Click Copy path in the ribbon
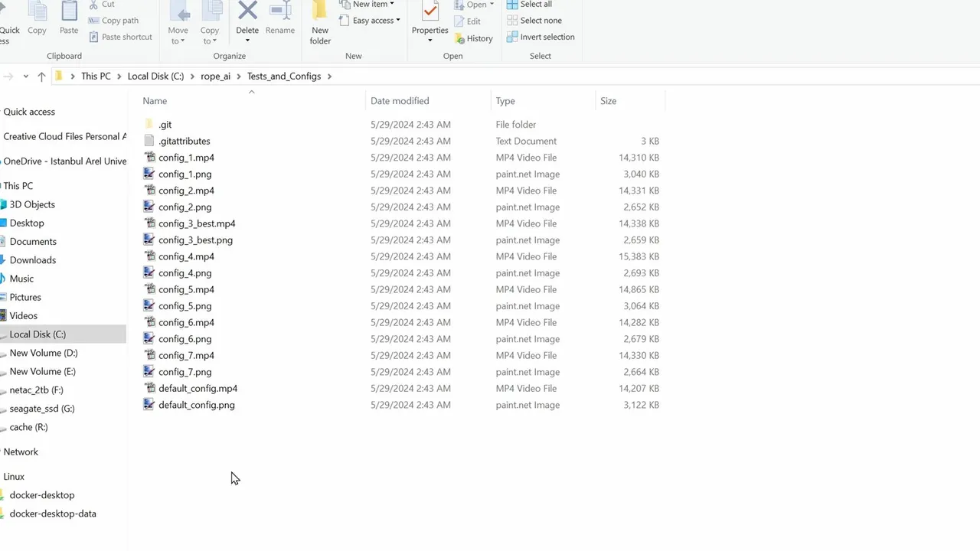The image size is (980, 551). click(113, 21)
